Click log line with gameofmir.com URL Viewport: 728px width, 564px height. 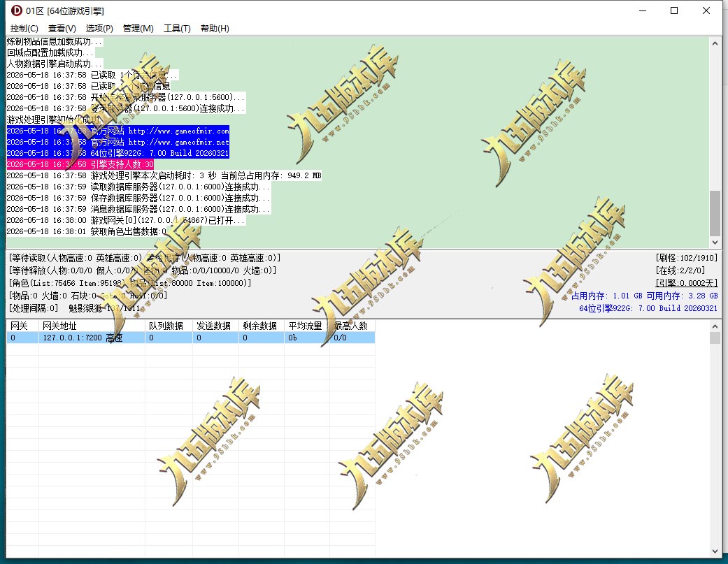click(x=118, y=131)
